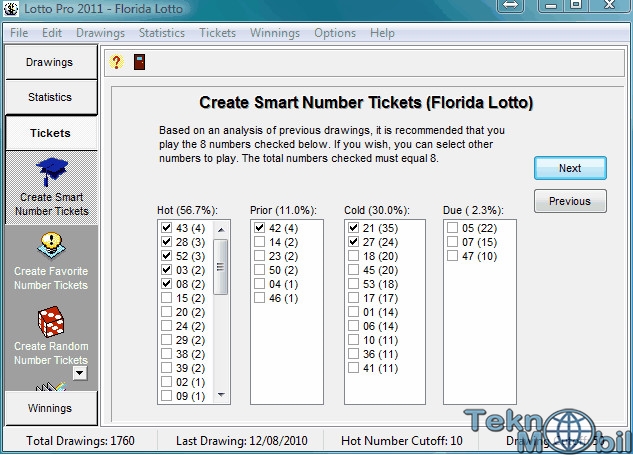Click Hot Number Cutoff: 10 status entry

pyautogui.click(x=402, y=440)
